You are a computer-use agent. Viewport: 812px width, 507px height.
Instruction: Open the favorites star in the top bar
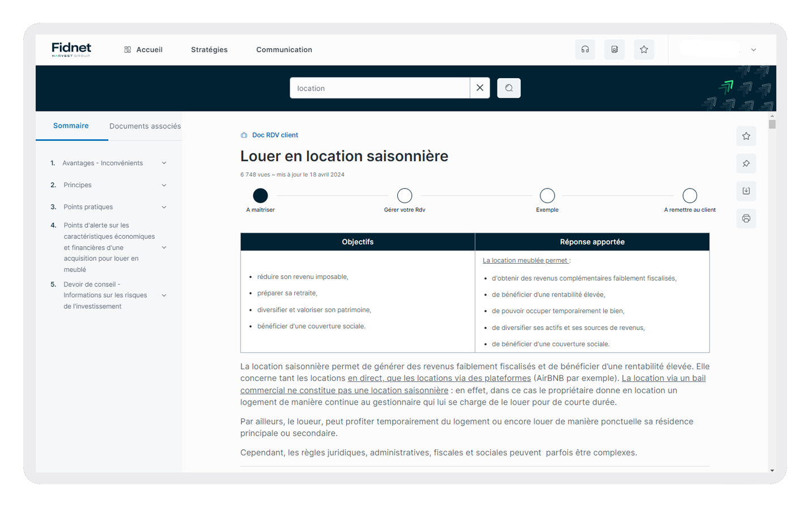[644, 49]
